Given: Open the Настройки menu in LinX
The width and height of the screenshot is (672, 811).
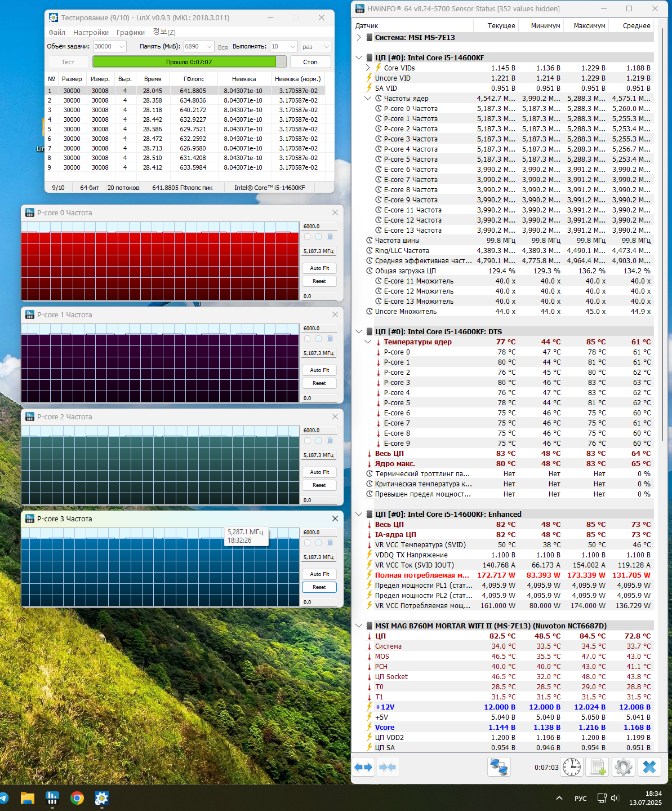Looking at the screenshot, I should pos(91,32).
